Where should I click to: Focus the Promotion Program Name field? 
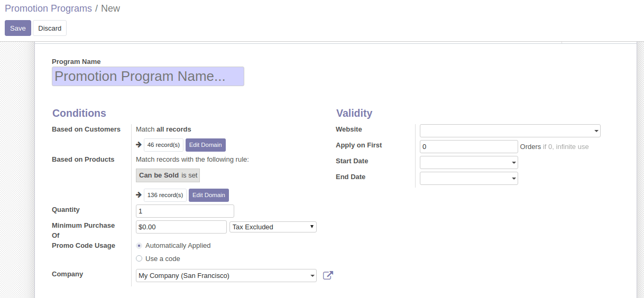tap(148, 76)
